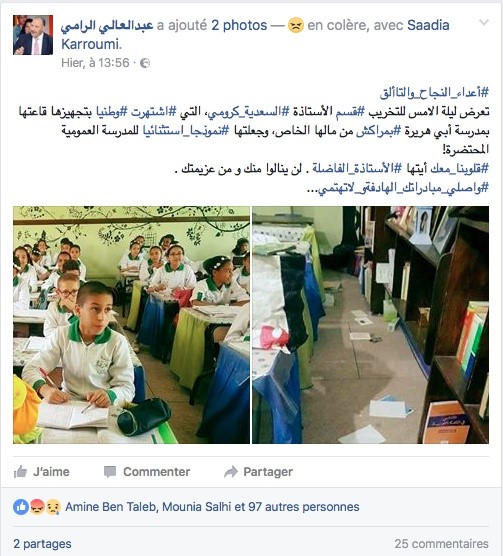Click the Partager button label
Image resolution: width=503 pixels, height=556 pixels.
[268, 472]
